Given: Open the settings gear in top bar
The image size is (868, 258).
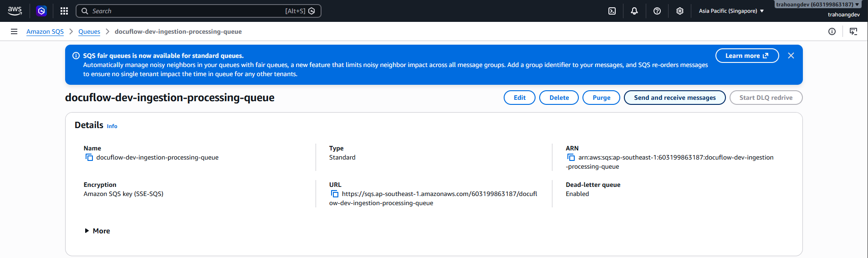Looking at the screenshot, I should 680,11.
